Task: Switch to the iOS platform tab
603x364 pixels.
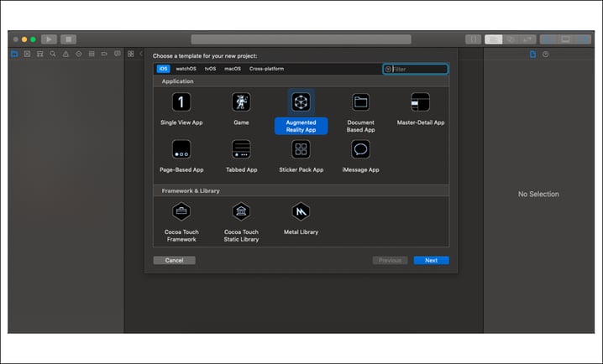Action: pos(164,69)
